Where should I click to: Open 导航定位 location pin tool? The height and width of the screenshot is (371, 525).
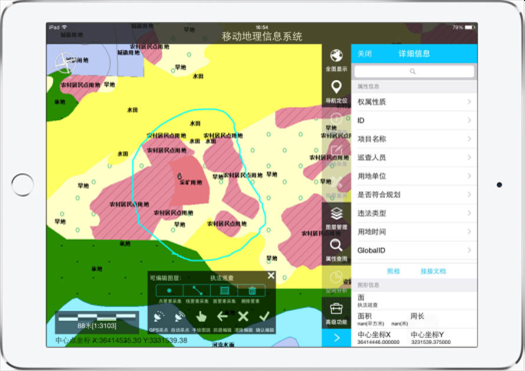336,87
